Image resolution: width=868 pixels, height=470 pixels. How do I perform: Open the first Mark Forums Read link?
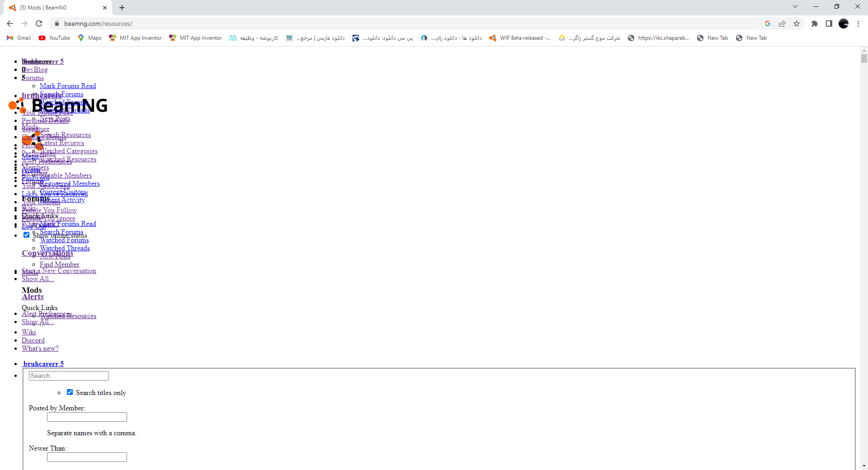click(68, 86)
